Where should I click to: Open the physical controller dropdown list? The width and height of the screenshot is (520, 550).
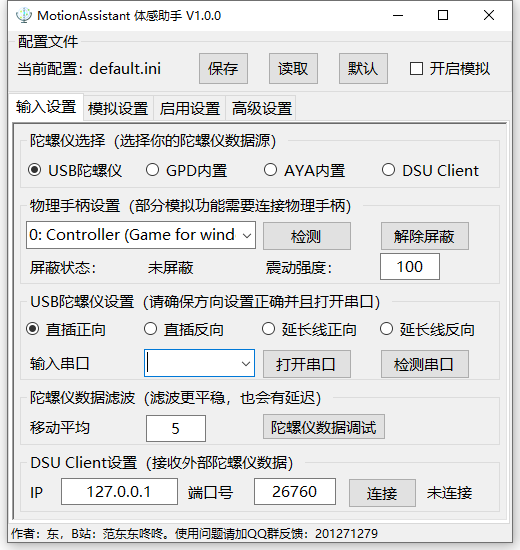tap(247, 235)
